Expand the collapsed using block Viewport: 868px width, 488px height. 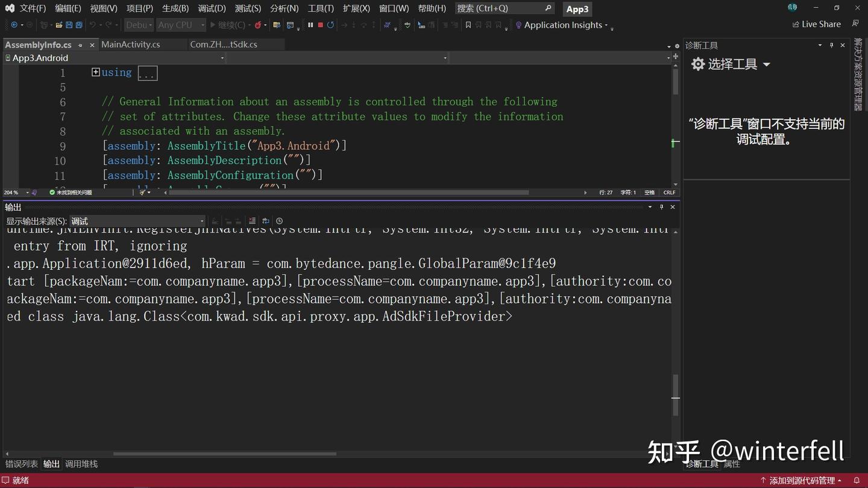(95, 72)
